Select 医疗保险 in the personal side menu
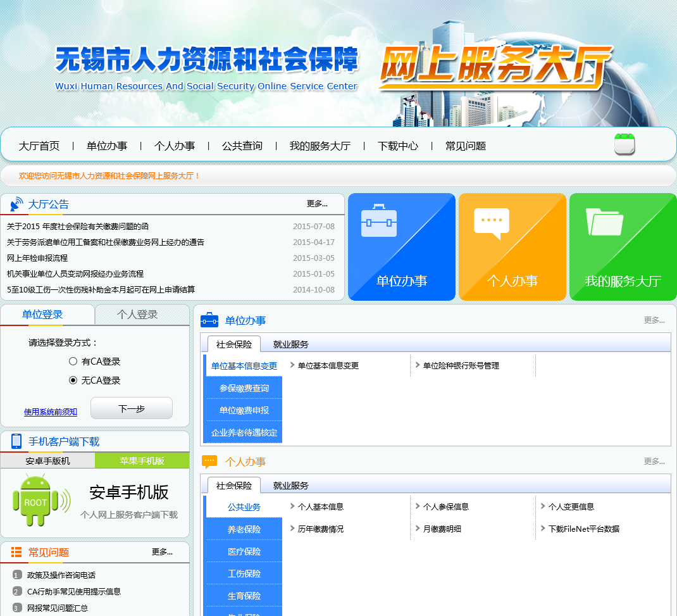Screen dimensions: 677x616 244,551
